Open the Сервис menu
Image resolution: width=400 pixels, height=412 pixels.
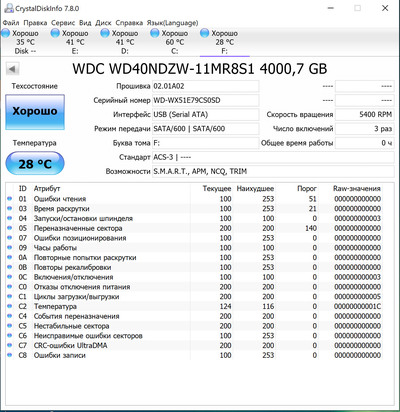point(63,23)
